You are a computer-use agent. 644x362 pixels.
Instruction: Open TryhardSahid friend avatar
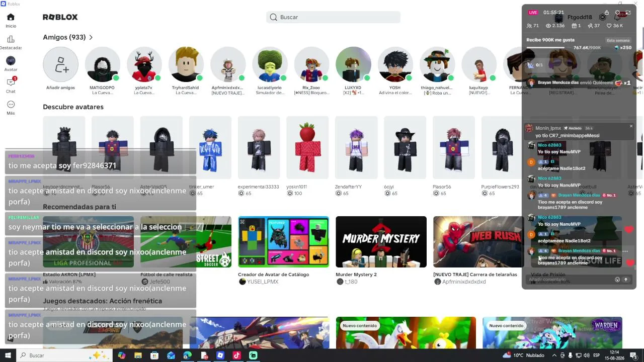186,64
